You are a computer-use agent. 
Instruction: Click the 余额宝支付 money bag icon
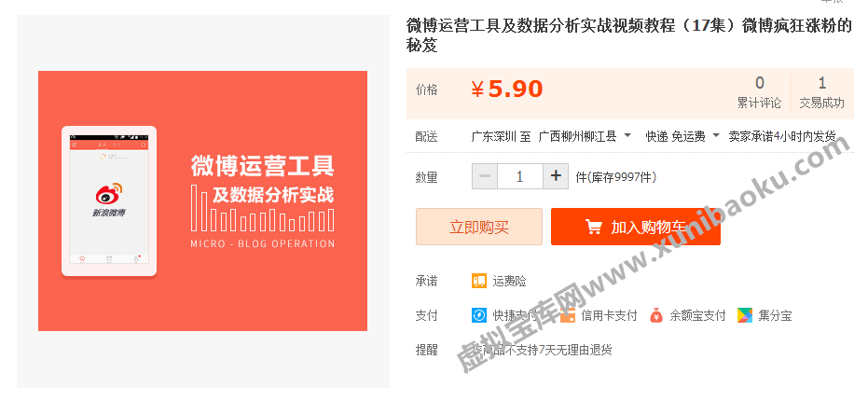coord(656,315)
